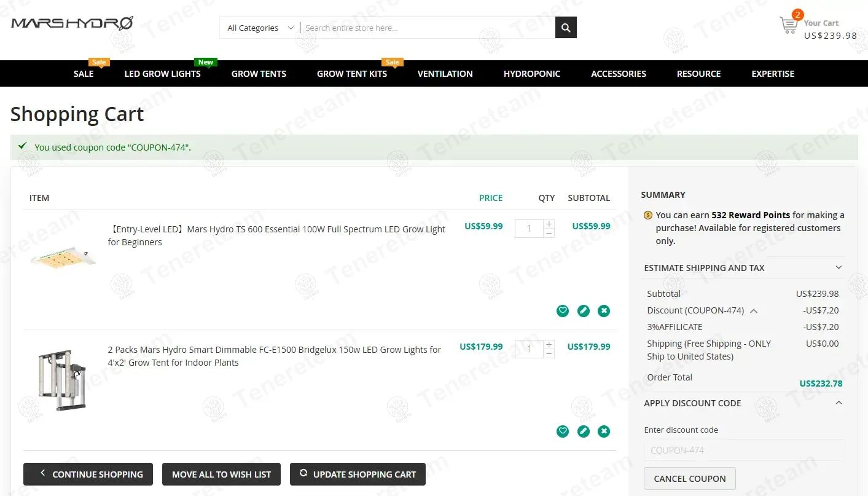Open the ACCESSORIES menu
Image resolution: width=868 pixels, height=496 pixels.
click(619, 74)
